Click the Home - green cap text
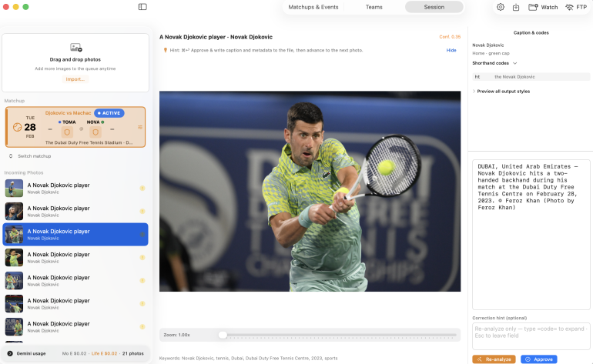Viewport: 593px width, 364px height. [x=491, y=53]
